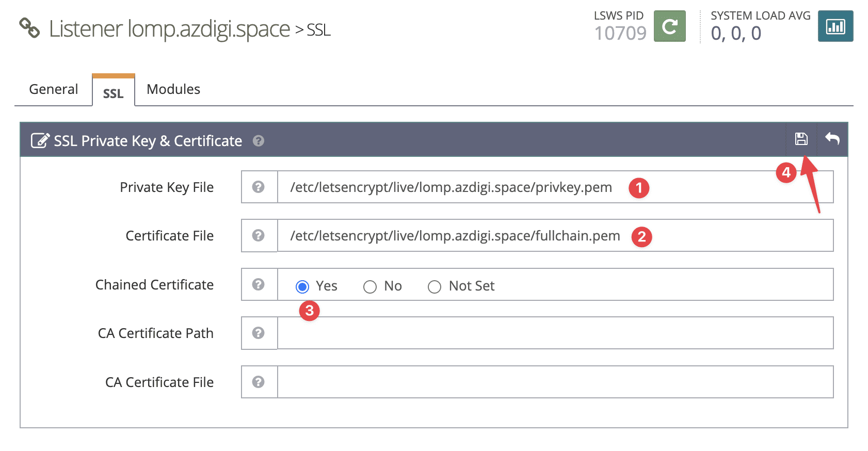Select the SSL tab

tap(114, 93)
